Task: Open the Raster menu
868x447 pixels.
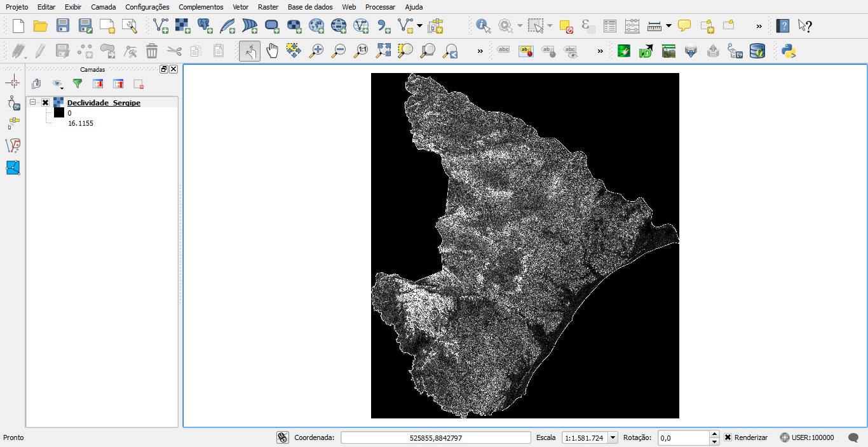Action: tap(268, 7)
